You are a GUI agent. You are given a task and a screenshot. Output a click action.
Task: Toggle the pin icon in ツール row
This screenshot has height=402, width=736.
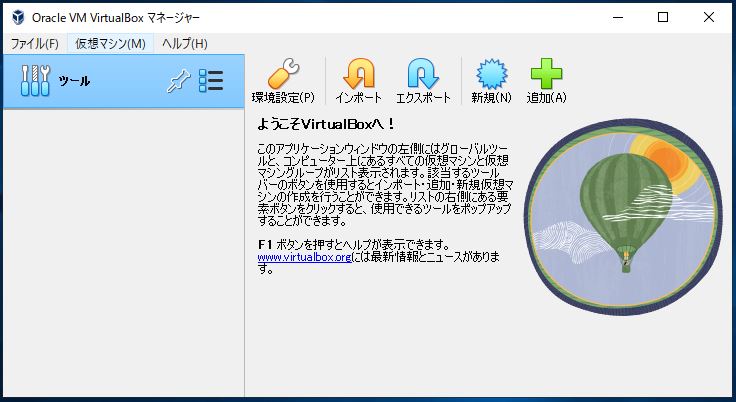click(x=177, y=81)
